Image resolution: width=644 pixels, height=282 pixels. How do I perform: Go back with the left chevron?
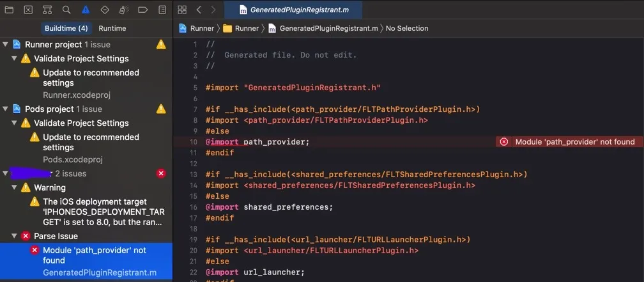pos(199,10)
